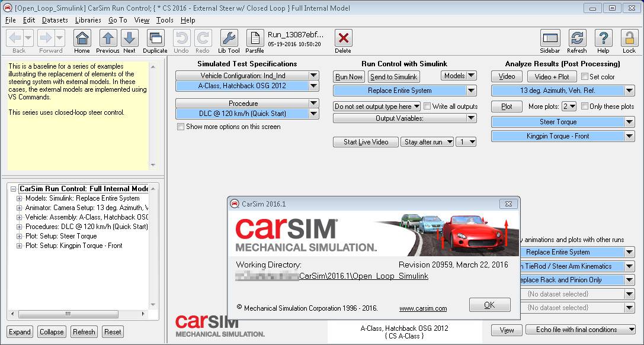This screenshot has height=345, width=644.
Task: Click inside the yellow notes text area
Action: (78, 115)
